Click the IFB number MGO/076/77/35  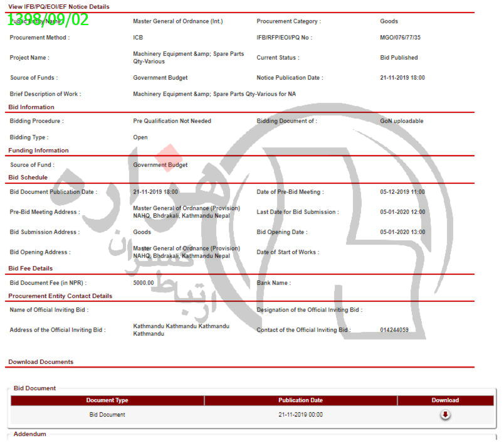click(401, 38)
